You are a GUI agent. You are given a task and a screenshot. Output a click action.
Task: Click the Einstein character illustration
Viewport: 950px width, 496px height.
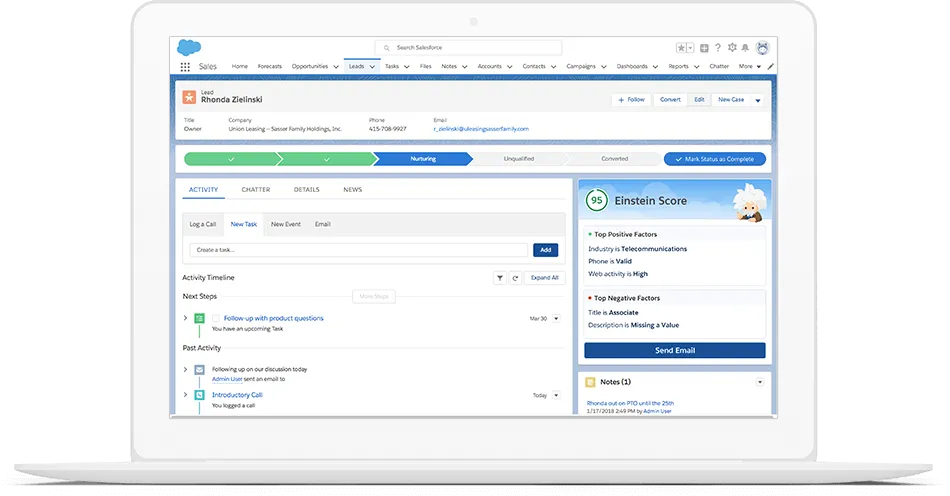point(749,203)
